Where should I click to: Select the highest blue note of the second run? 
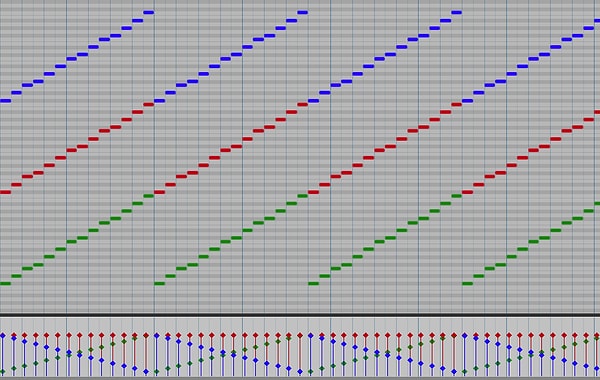click(x=302, y=13)
